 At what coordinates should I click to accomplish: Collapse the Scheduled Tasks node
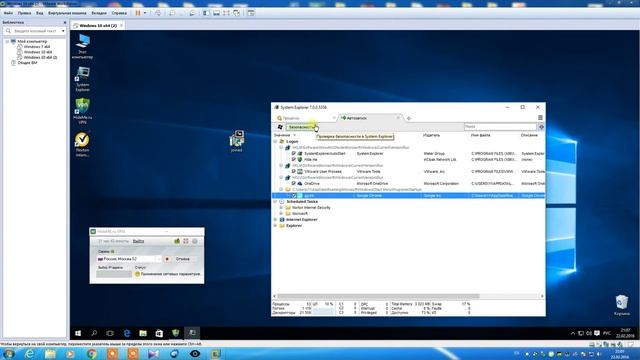point(275,202)
